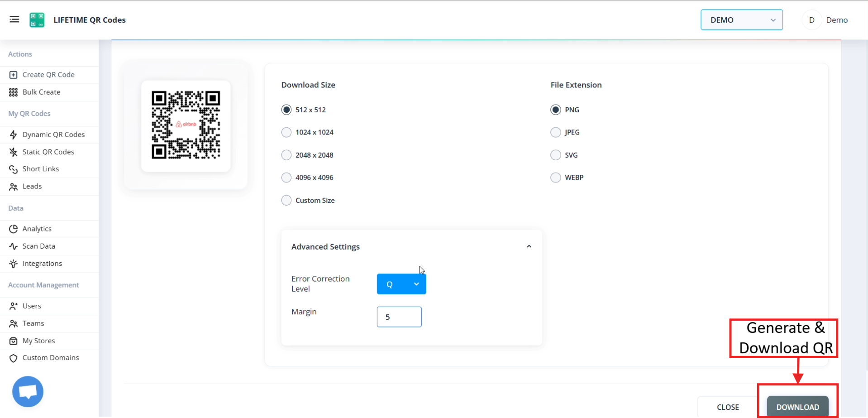Click the Custom Domains icon

pyautogui.click(x=13, y=358)
